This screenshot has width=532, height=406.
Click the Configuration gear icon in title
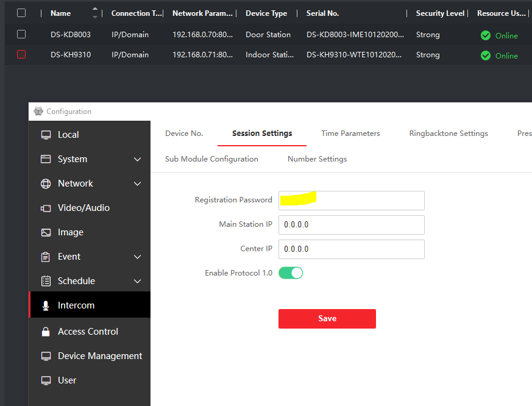38,112
